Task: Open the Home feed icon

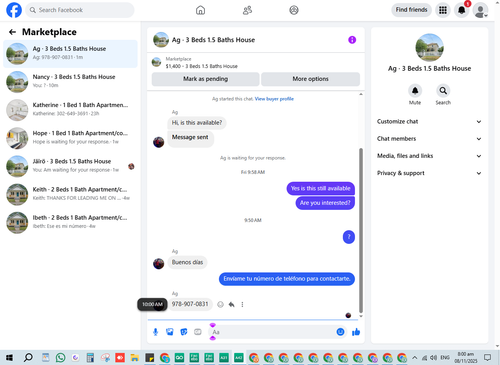Action: [x=200, y=10]
